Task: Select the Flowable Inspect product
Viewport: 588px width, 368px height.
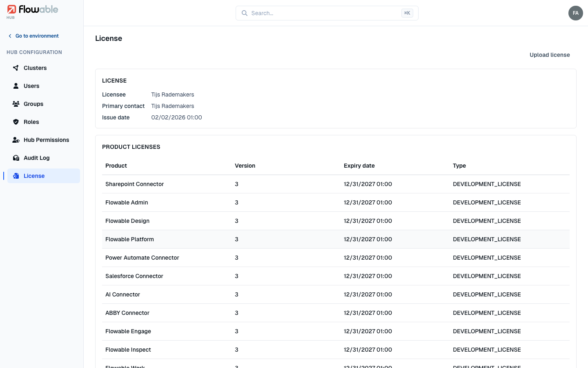Action: click(336, 350)
